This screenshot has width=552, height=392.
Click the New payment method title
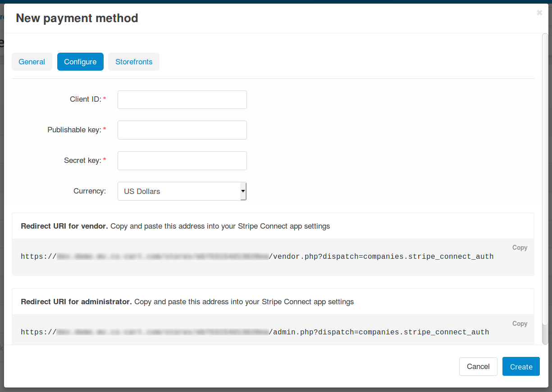pos(77,18)
